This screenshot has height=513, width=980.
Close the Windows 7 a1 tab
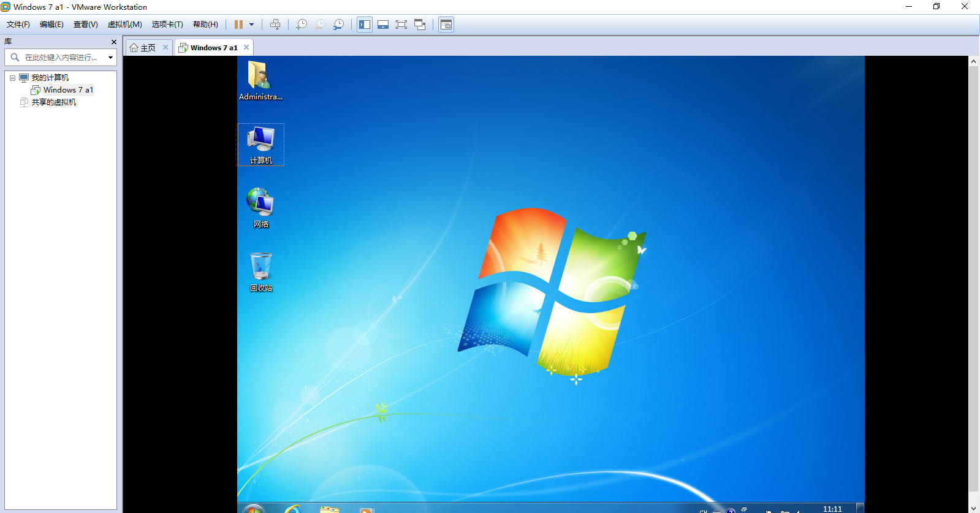click(246, 47)
